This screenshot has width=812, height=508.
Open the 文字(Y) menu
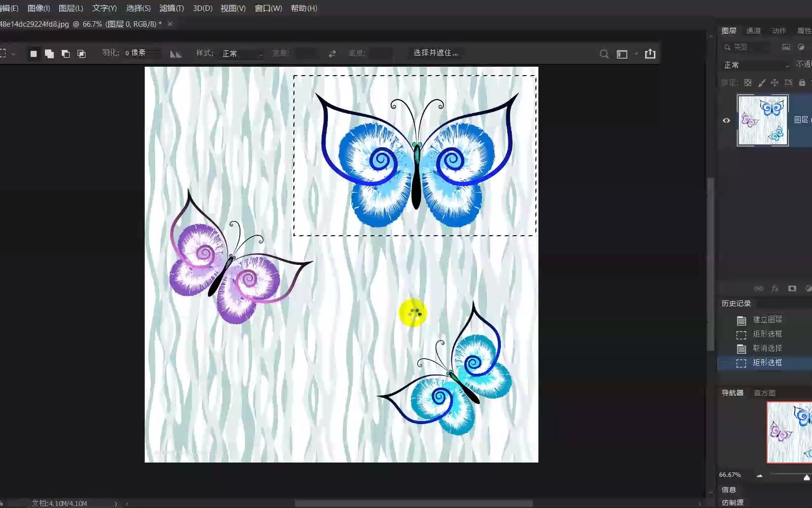[104, 8]
